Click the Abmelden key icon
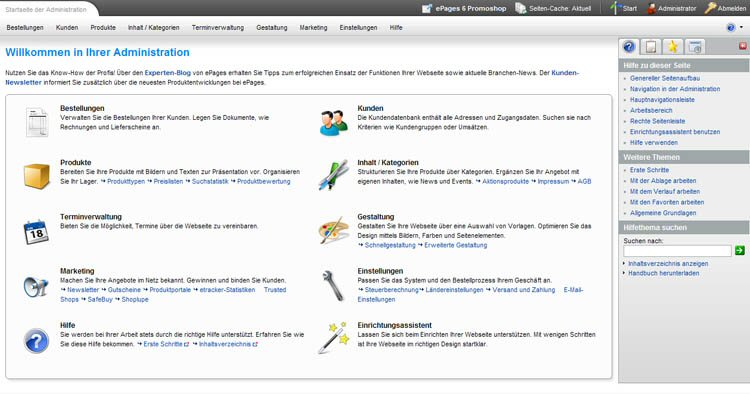The width and height of the screenshot is (750, 394). (x=710, y=8)
